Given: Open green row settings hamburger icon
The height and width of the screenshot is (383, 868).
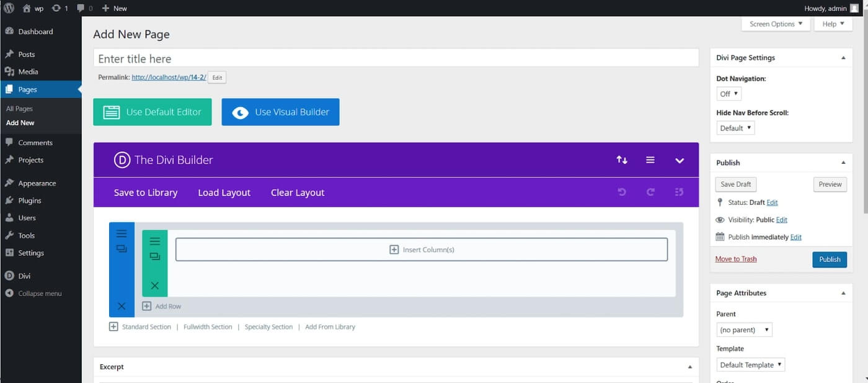Looking at the screenshot, I should (x=155, y=241).
